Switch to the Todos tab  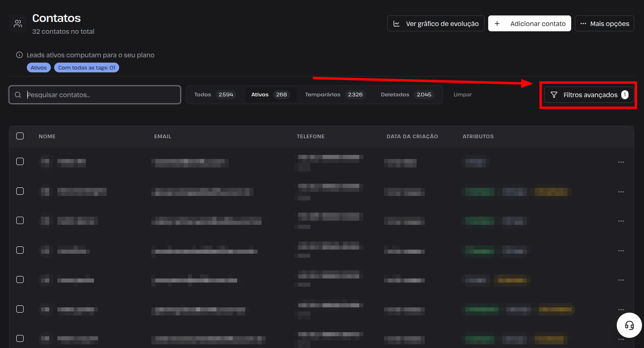point(214,95)
